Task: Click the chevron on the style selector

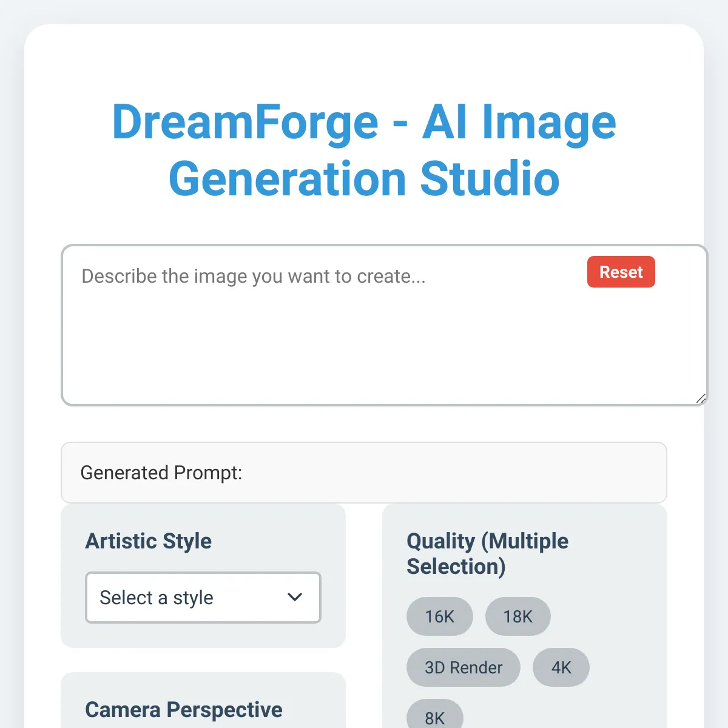Action: pos(295,598)
